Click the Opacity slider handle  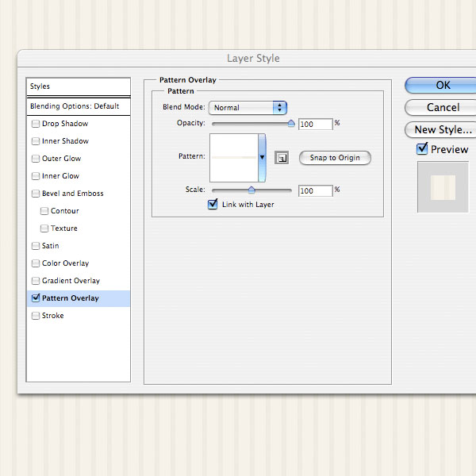(x=291, y=123)
